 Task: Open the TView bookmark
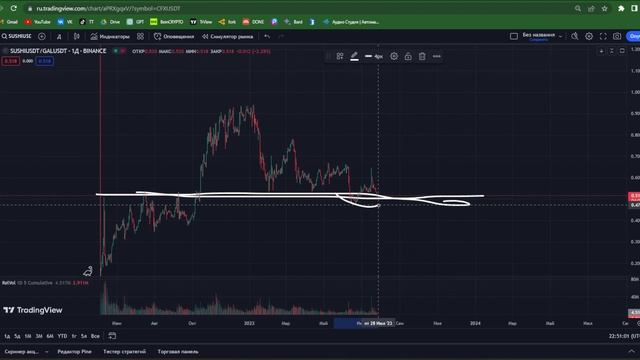[x=201, y=22]
